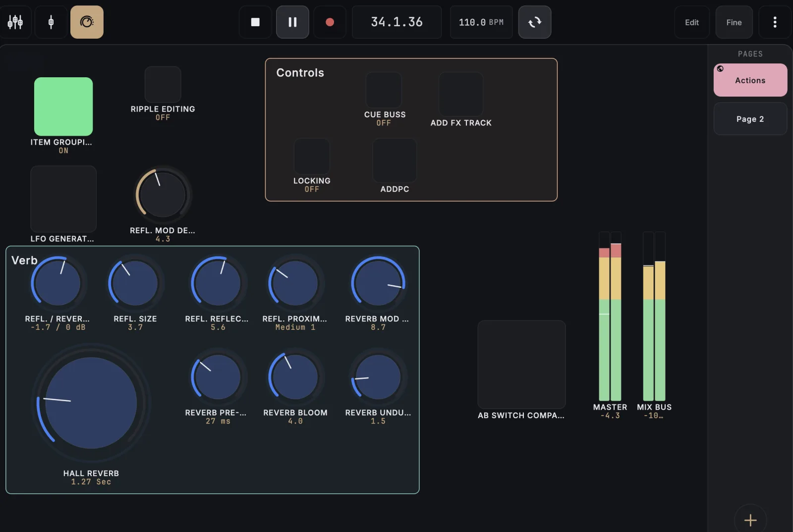Click the Refl. Reflectivity knob at 5.6
Image resolution: width=793 pixels, height=532 pixels.
click(x=218, y=283)
